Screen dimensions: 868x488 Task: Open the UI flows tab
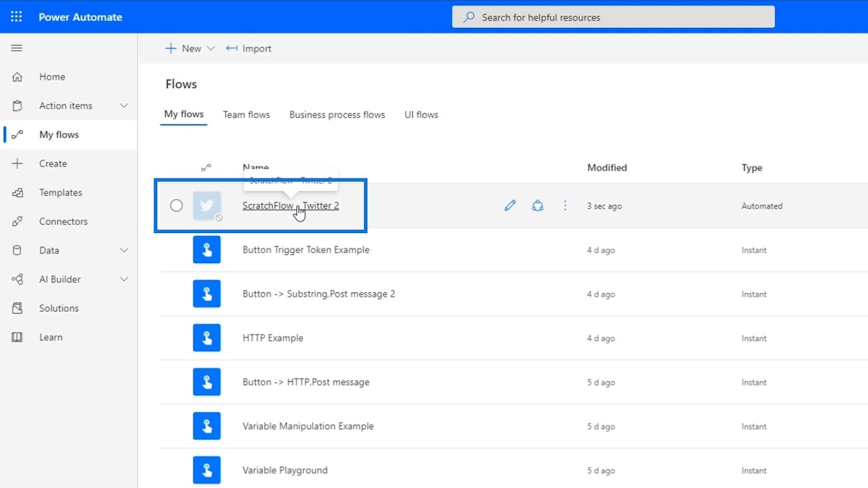(421, 115)
